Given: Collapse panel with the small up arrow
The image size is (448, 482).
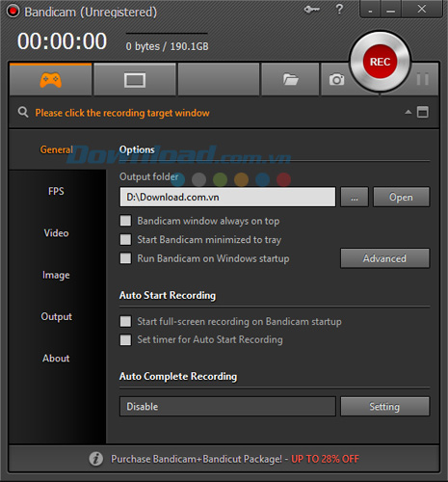Looking at the screenshot, I should tap(408, 112).
